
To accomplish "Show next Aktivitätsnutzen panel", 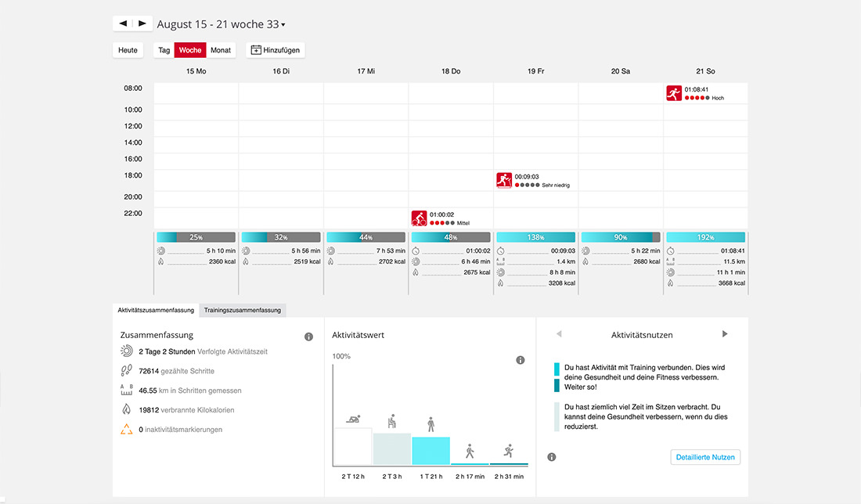I will 725,334.
